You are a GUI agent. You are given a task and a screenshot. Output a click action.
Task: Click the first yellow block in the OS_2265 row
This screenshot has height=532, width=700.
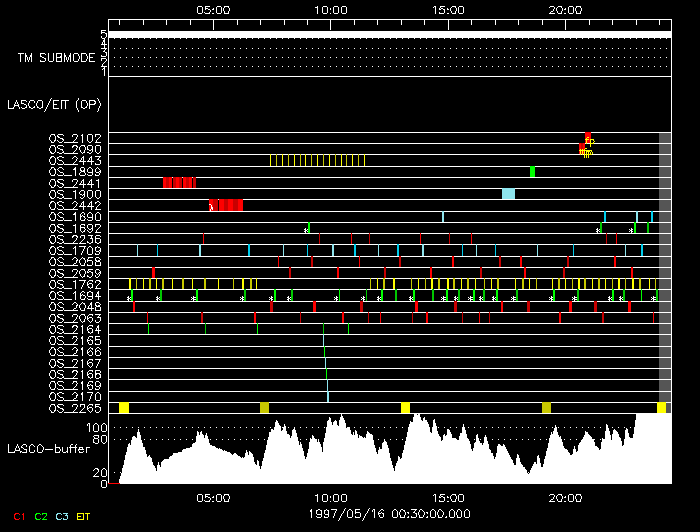(124, 408)
